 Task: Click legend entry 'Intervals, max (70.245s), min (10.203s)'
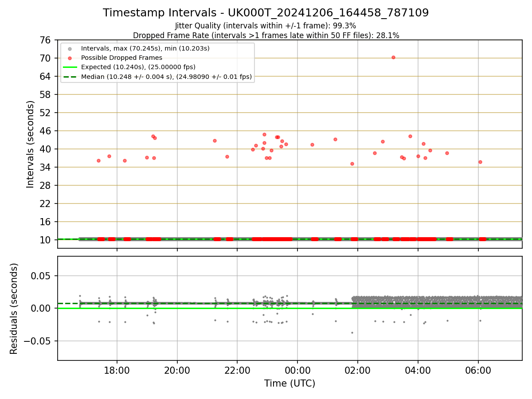145,48
